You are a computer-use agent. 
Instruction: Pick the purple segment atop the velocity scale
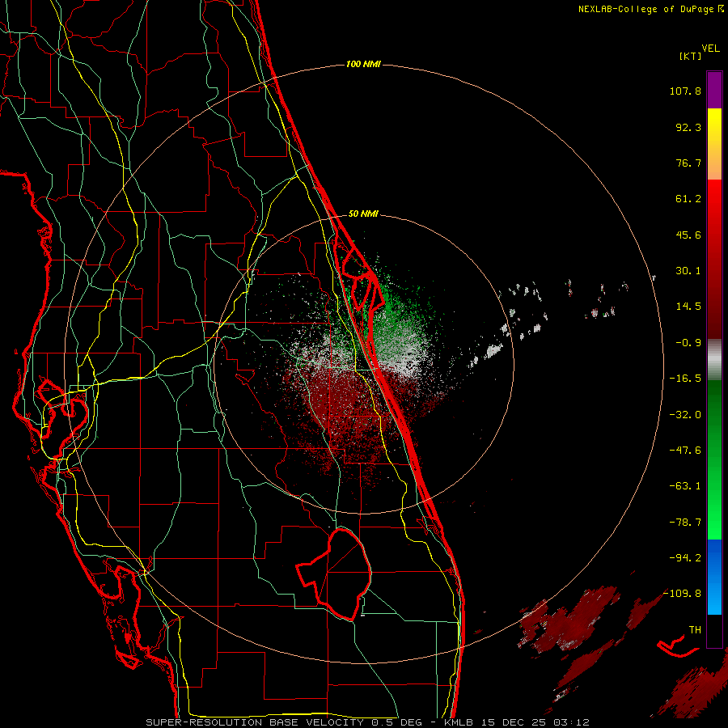pos(714,90)
